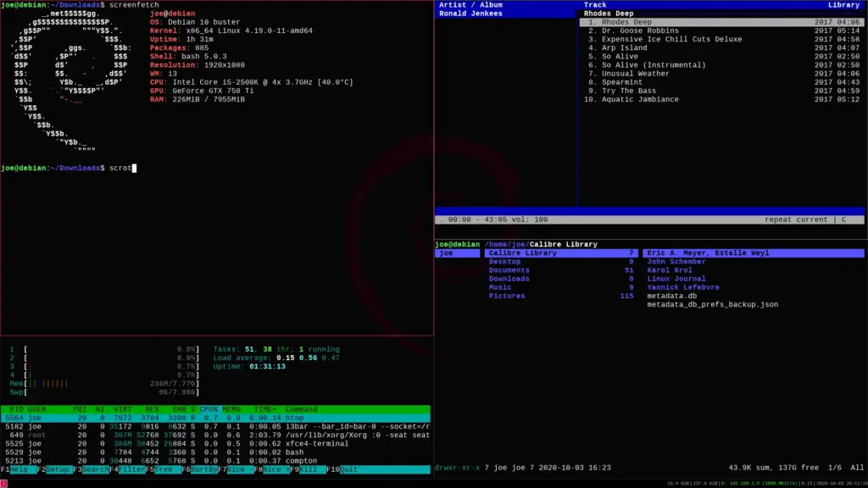Click the cmus playback position status line
Screen dimensions: 868x488
(493, 219)
